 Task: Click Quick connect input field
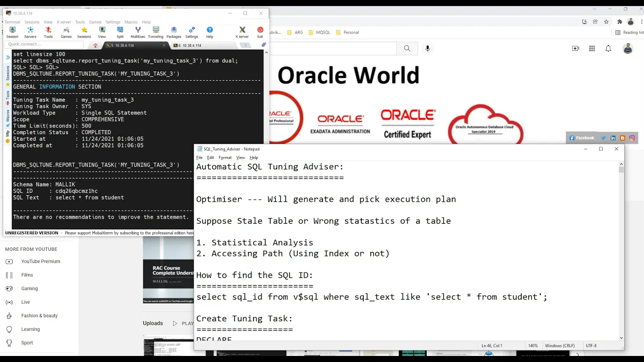coord(44,44)
